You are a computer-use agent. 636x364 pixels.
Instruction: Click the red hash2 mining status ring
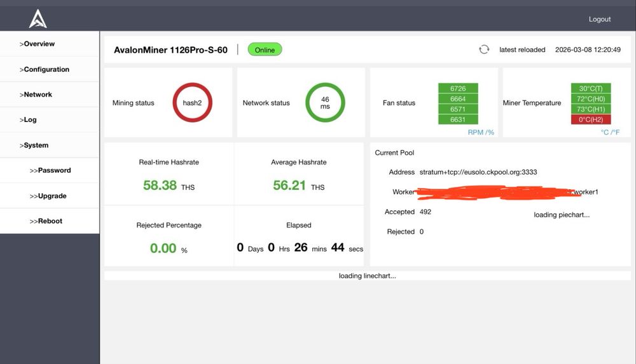[192, 102]
